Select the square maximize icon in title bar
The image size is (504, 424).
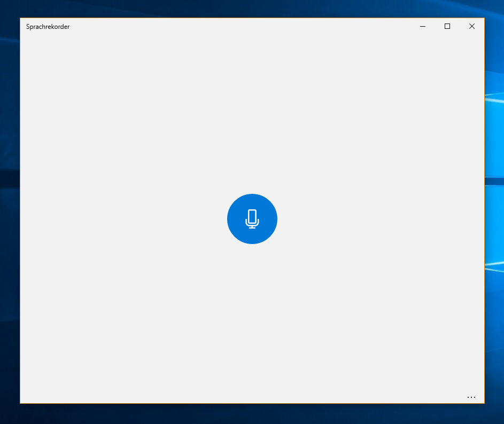447,27
